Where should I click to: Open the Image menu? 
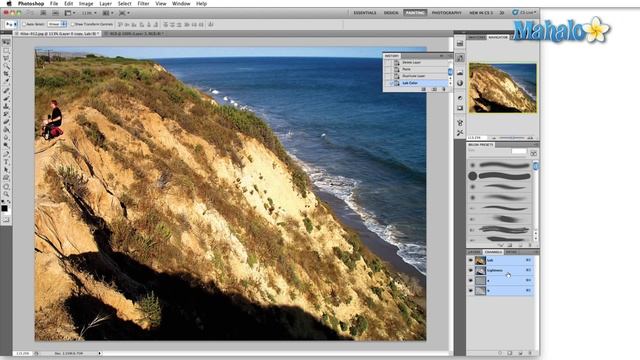(x=86, y=4)
